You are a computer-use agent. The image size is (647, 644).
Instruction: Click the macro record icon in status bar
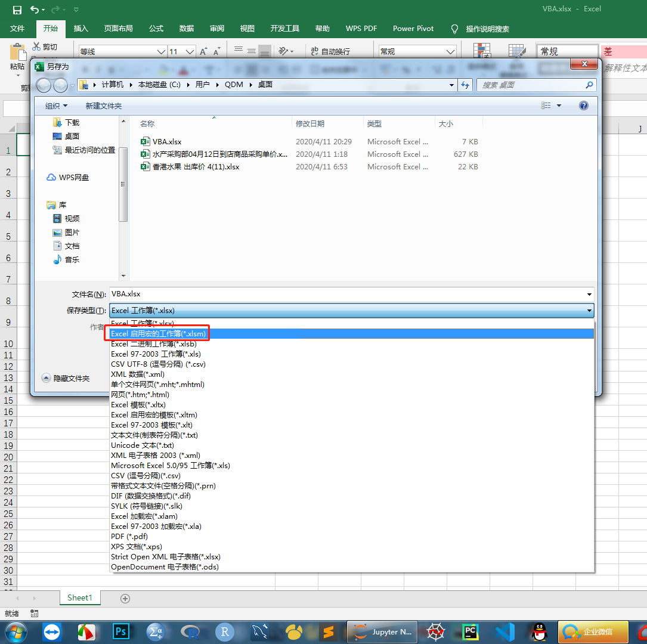[x=35, y=614]
